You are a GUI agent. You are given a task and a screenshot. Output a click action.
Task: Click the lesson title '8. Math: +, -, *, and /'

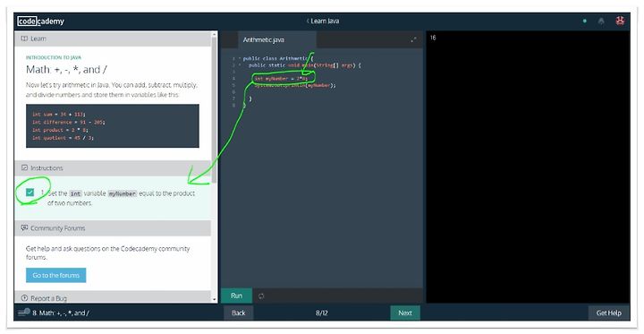[61, 313]
